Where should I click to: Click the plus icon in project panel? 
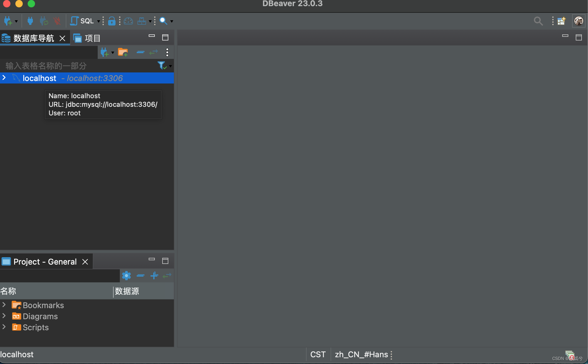154,276
